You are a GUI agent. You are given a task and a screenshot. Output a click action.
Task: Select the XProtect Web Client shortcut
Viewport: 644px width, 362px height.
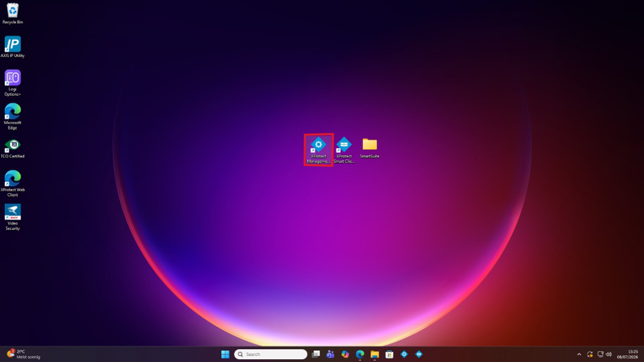coord(13,183)
